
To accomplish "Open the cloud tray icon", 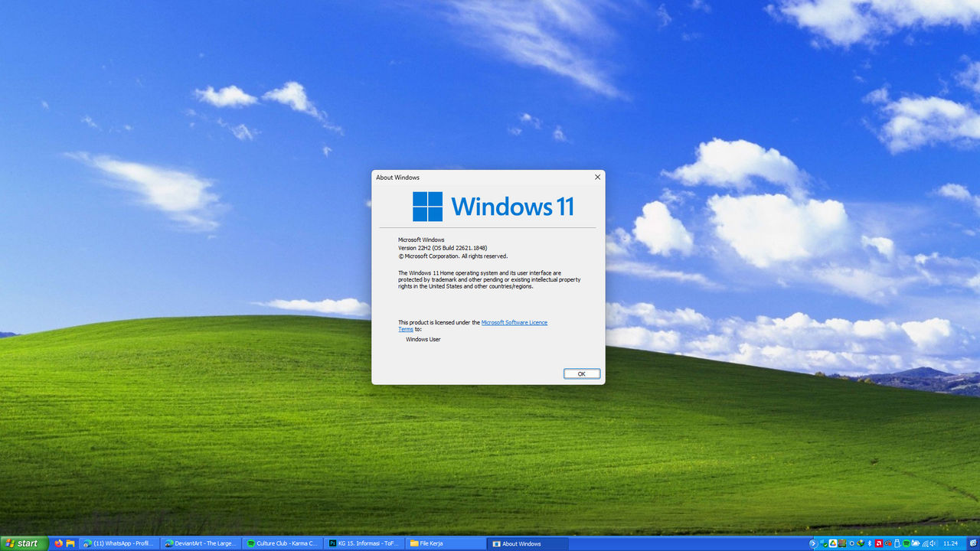I will pyautogui.click(x=916, y=543).
